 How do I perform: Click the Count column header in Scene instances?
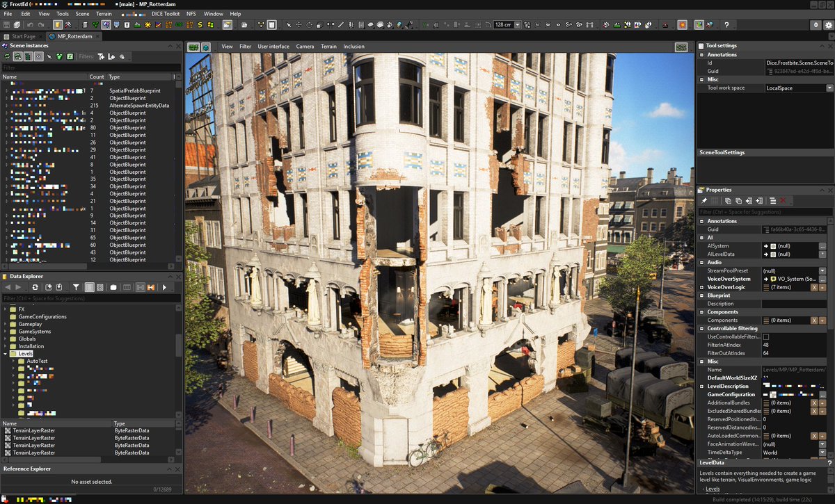point(97,76)
